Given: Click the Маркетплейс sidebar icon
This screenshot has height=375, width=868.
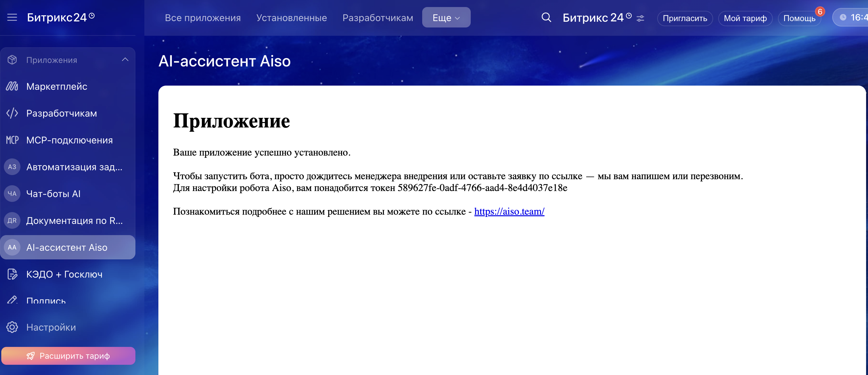Looking at the screenshot, I should (12, 87).
